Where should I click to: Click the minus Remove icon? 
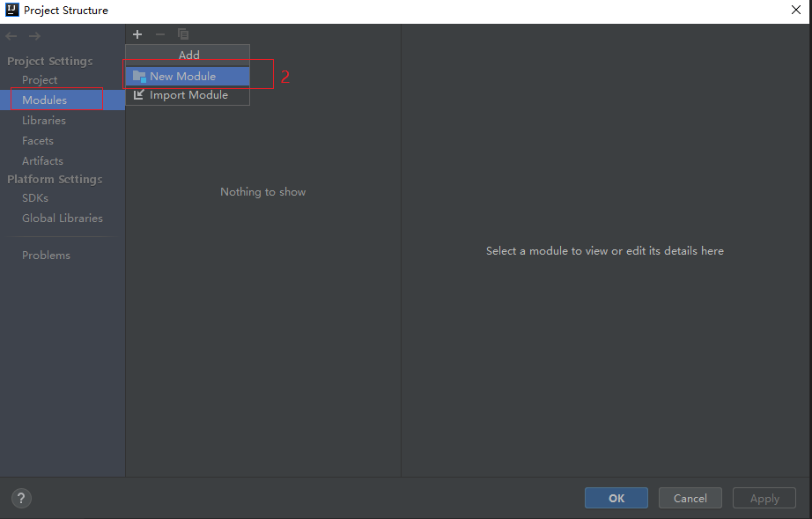pos(159,34)
